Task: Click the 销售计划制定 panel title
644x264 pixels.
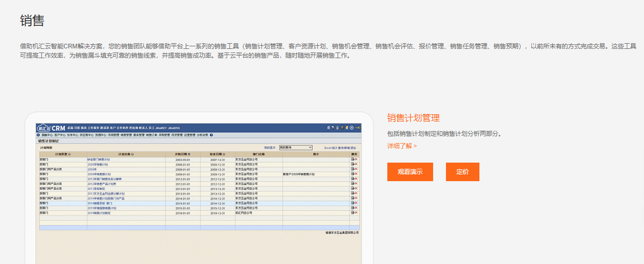Action: (x=48, y=140)
